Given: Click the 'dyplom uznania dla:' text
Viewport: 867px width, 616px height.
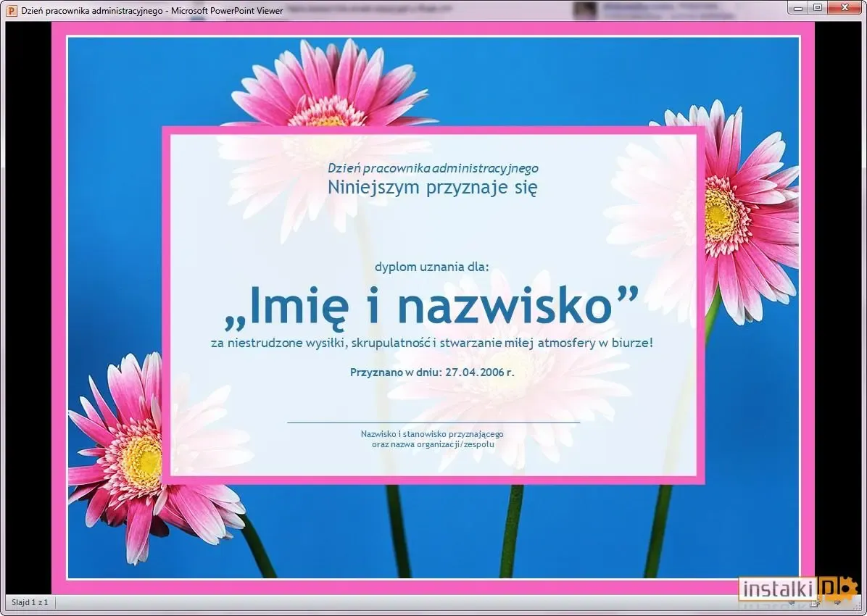Looking at the screenshot, I should click(x=432, y=267).
